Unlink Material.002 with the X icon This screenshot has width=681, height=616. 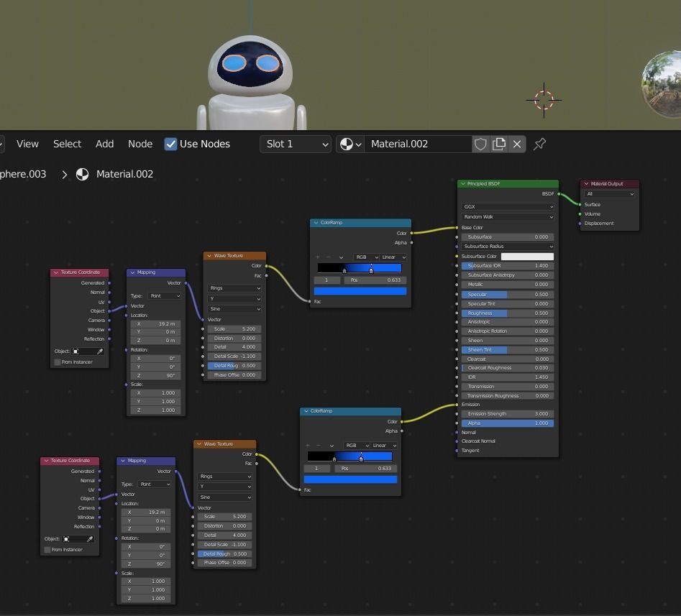[x=517, y=144]
